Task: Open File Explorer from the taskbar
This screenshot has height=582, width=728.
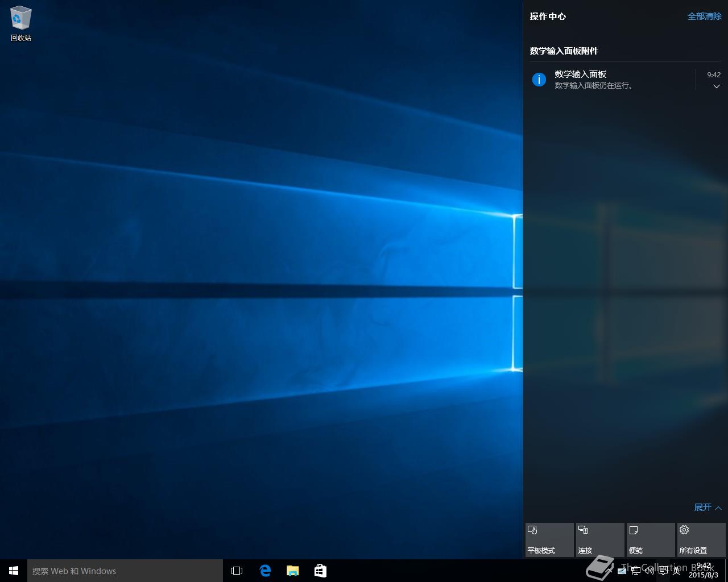Action: [x=293, y=571]
